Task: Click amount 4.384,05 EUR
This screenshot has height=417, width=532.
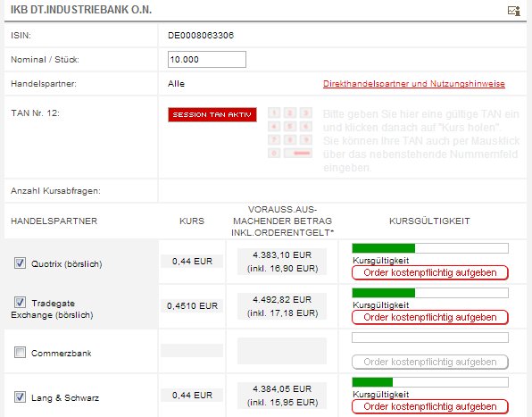Action: tap(282, 388)
